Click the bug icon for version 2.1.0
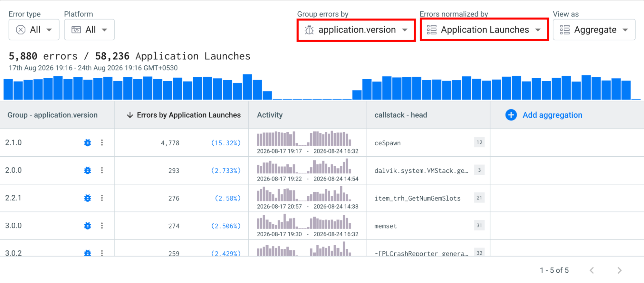The height and width of the screenshot is (283, 644). point(88,142)
